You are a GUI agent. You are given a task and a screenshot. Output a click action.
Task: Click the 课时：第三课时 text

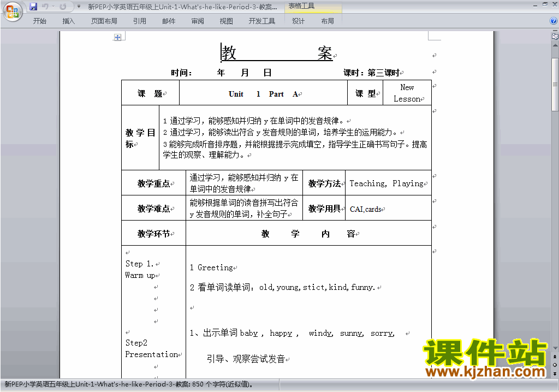[371, 73]
